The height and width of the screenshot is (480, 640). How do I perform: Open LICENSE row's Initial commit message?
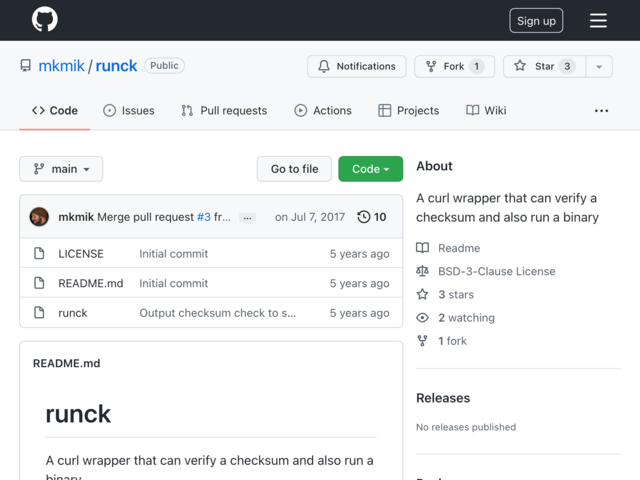coord(173,254)
